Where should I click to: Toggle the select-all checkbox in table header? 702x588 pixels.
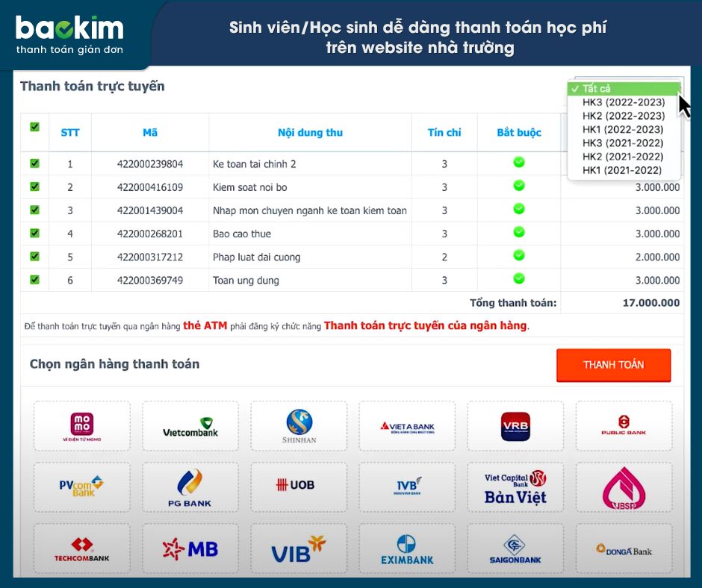click(x=34, y=127)
